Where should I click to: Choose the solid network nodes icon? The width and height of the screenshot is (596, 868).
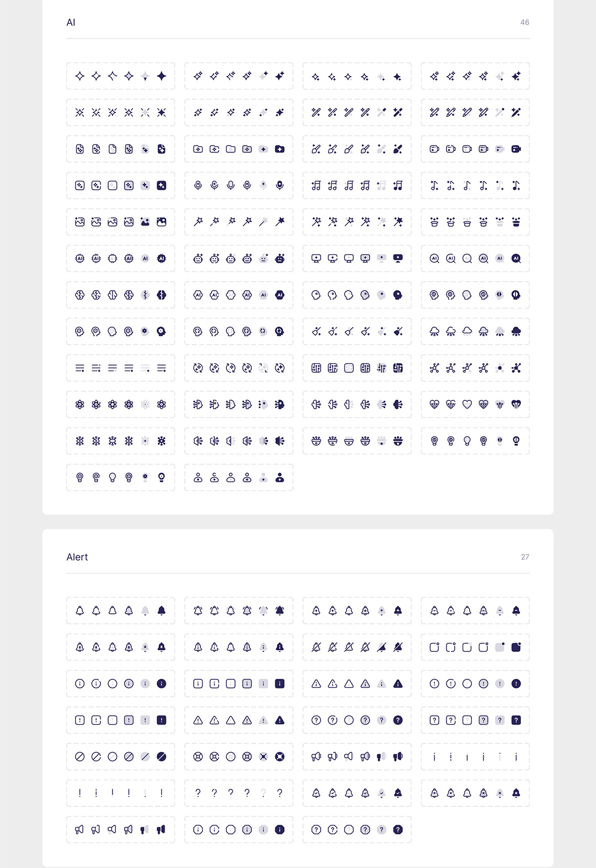click(x=516, y=368)
